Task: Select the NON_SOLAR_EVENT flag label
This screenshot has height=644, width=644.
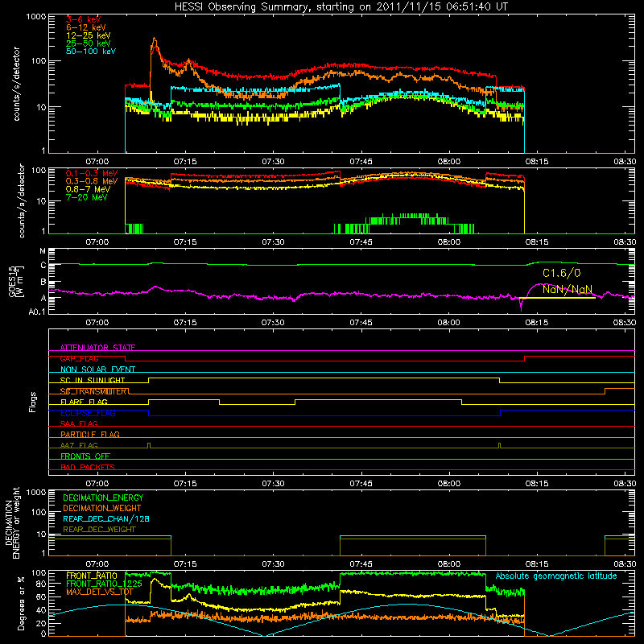Action: point(97,369)
